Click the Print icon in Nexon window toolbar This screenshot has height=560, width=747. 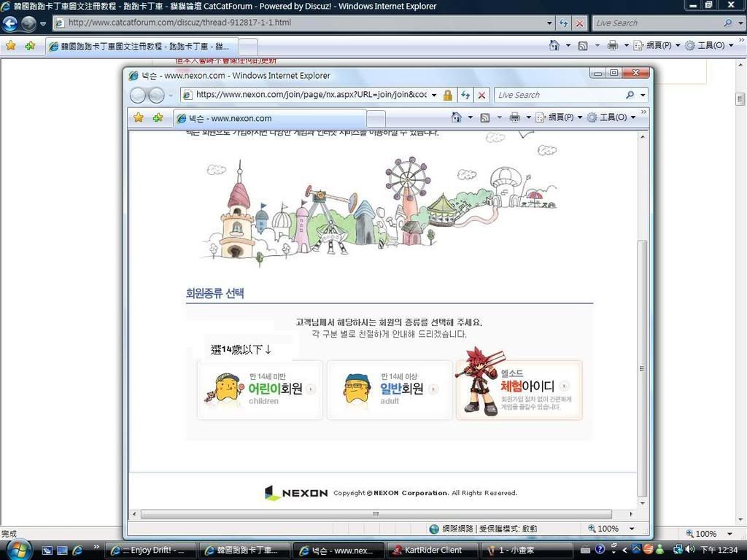coord(515,117)
